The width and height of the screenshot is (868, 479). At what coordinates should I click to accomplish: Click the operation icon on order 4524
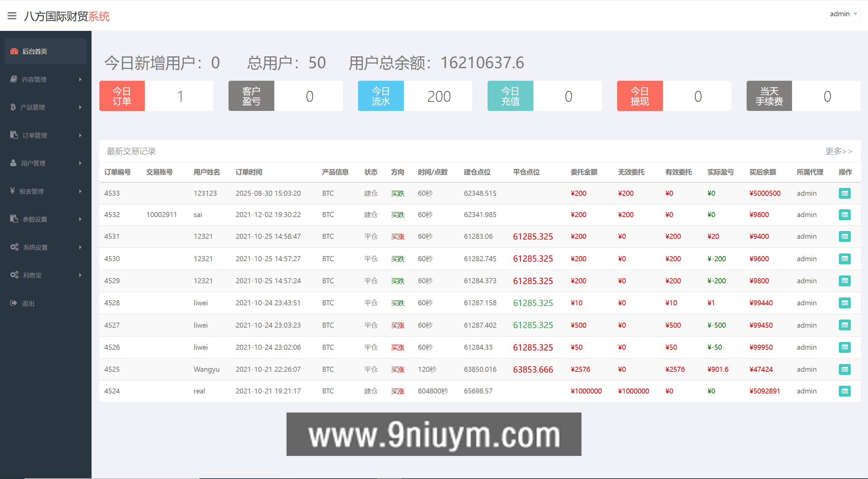[x=845, y=391]
